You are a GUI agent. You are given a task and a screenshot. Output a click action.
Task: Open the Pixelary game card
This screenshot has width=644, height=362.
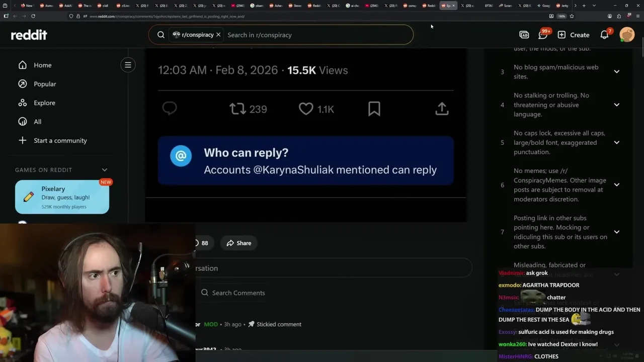pos(62,197)
